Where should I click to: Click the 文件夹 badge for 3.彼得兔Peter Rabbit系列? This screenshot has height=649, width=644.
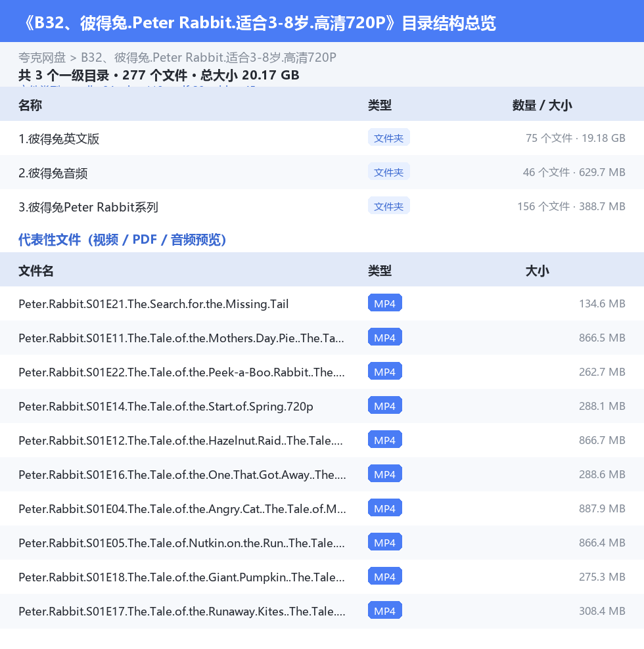[389, 206]
